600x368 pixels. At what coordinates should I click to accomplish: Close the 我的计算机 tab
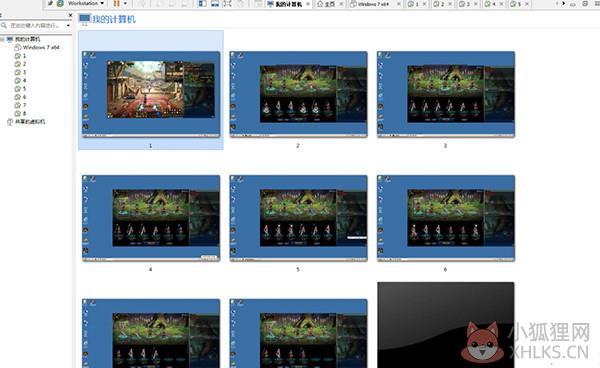[308, 4]
